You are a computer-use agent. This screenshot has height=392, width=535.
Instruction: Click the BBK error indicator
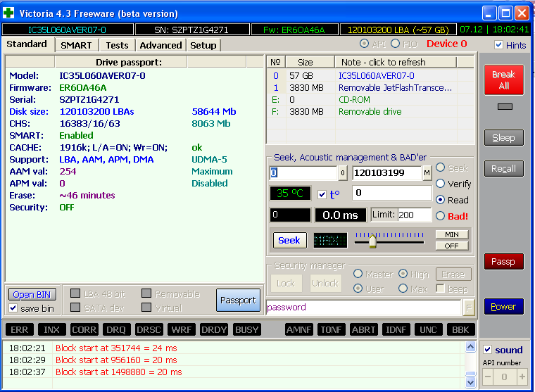click(460, 330)
